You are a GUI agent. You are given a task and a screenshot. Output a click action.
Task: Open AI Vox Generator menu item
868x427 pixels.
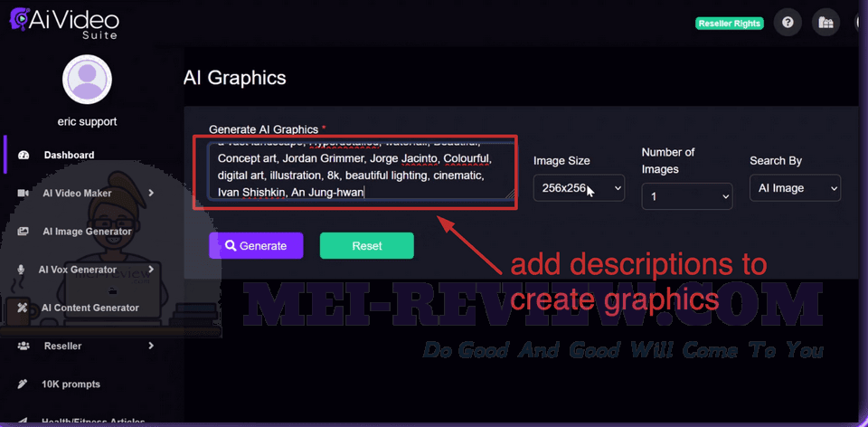[78, 270]
